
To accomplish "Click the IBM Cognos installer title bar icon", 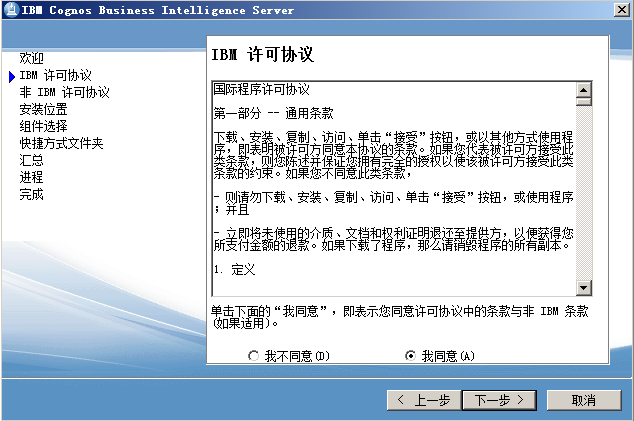I will point(11,10).
